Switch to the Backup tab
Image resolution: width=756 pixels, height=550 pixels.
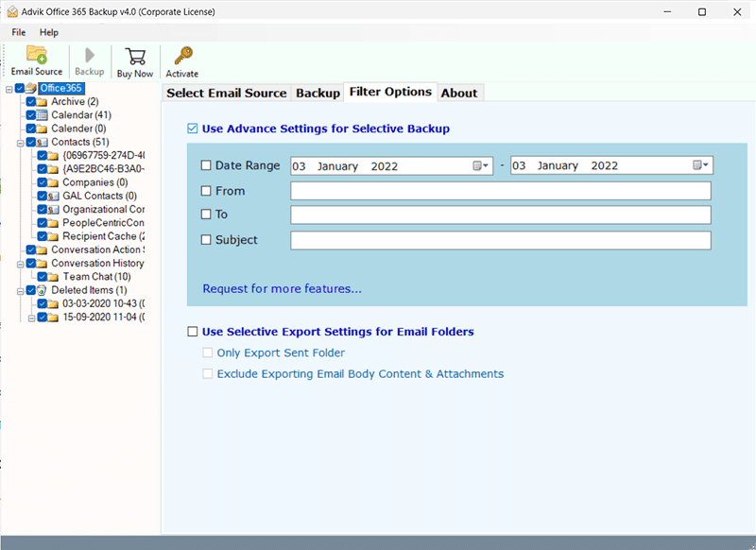pyautogui.click(x=318, y=93)
